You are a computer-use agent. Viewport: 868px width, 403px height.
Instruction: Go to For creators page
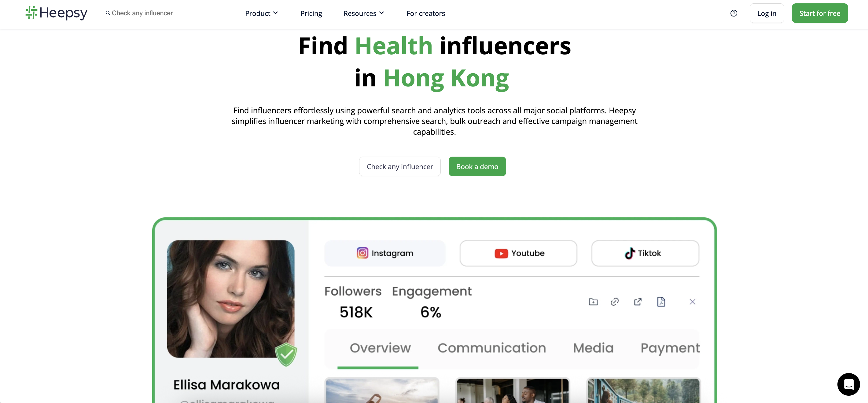click(x=425, y=13)
